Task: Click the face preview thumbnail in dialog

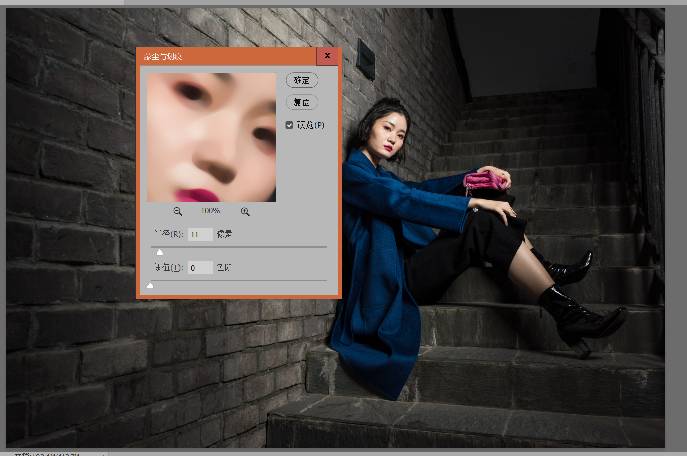Action: (211, 137)
